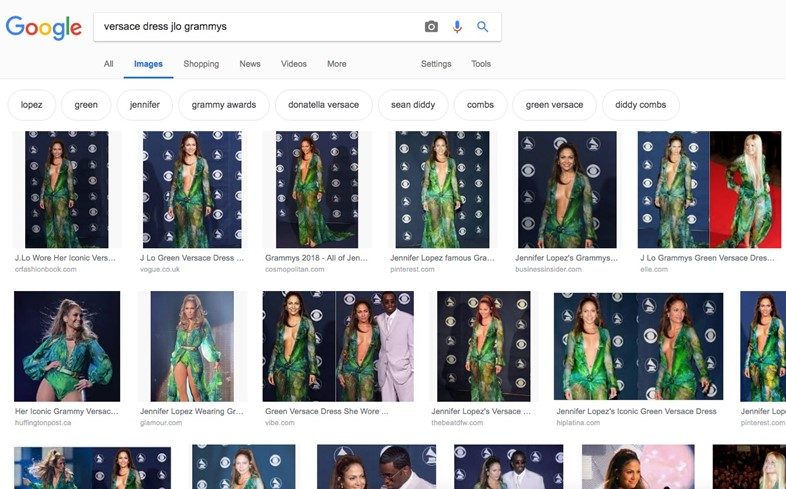Click 'Grammys 2018 - All of Jen...' caption
Image resolution: width=786 pixels, height=489 pixels.
coord(316,258)
